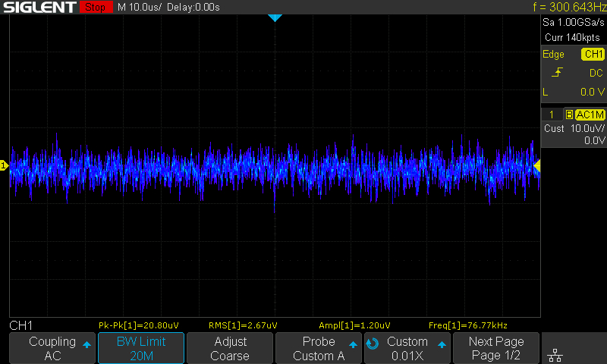This screenshot has height=364, width=607.
Task: Click the bandwidth limit B indicator
Action: coord(569,115)
